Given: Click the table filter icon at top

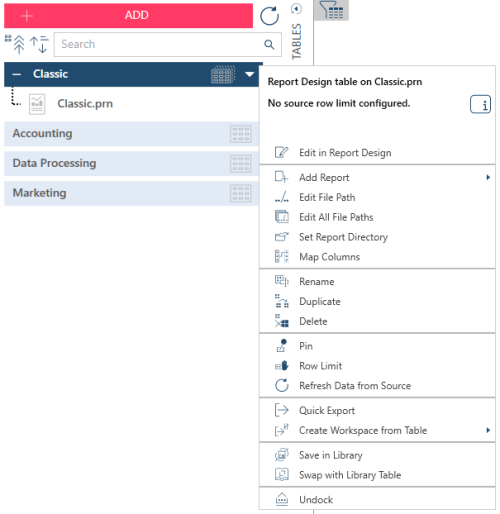Looking at the screenshot, I should tap(332, 10).
